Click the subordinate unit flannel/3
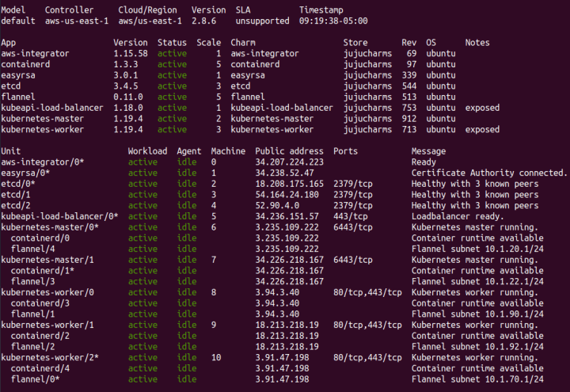This screenshot has height=392, width=570. [32, 282]
